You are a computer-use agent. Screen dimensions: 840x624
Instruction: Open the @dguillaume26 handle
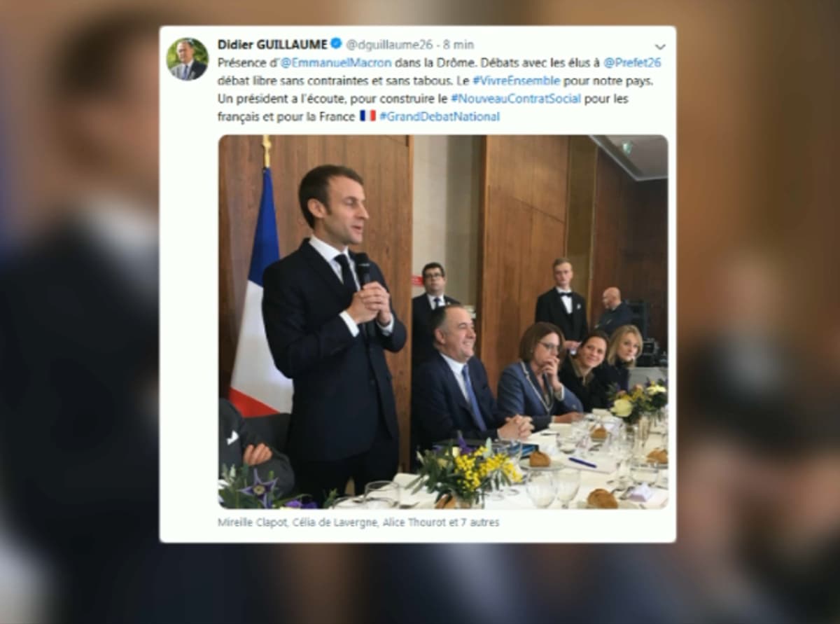(388, 44)
